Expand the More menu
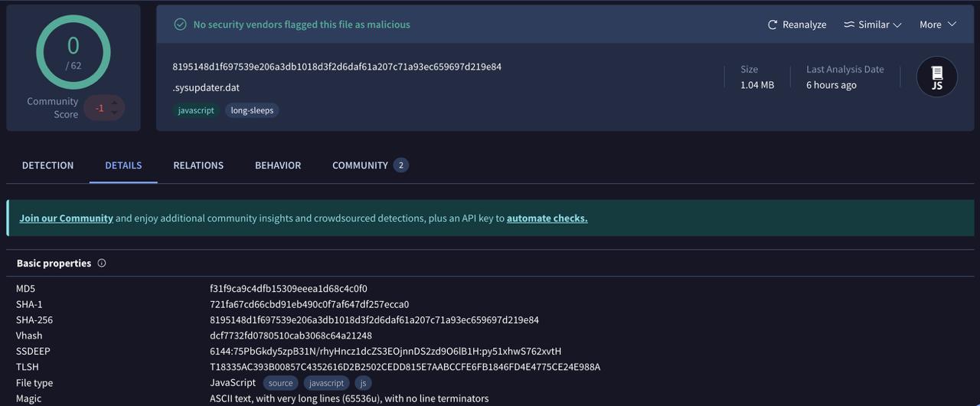Viewport: 980px width, 406px height. click(x=938, y=25)
